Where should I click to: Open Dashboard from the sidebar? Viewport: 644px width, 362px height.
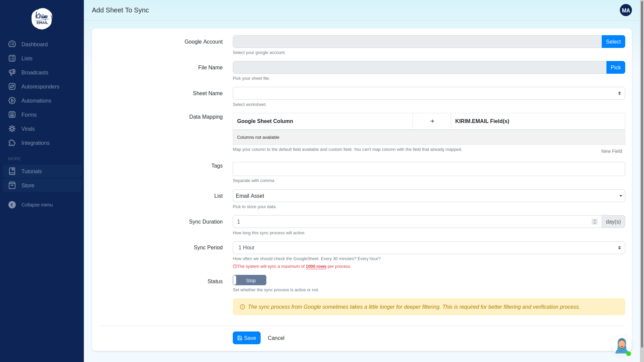tap(34, 44)
